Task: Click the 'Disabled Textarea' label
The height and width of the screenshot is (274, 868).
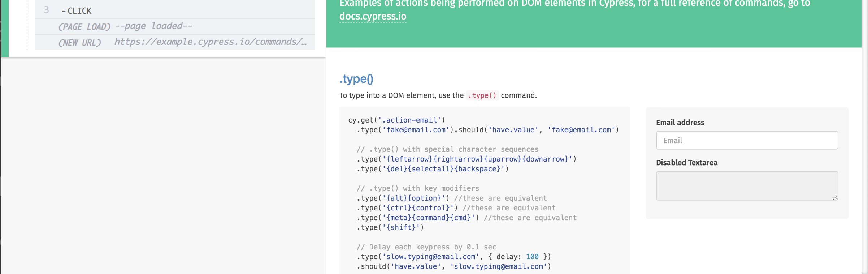Action: point(687,163)
